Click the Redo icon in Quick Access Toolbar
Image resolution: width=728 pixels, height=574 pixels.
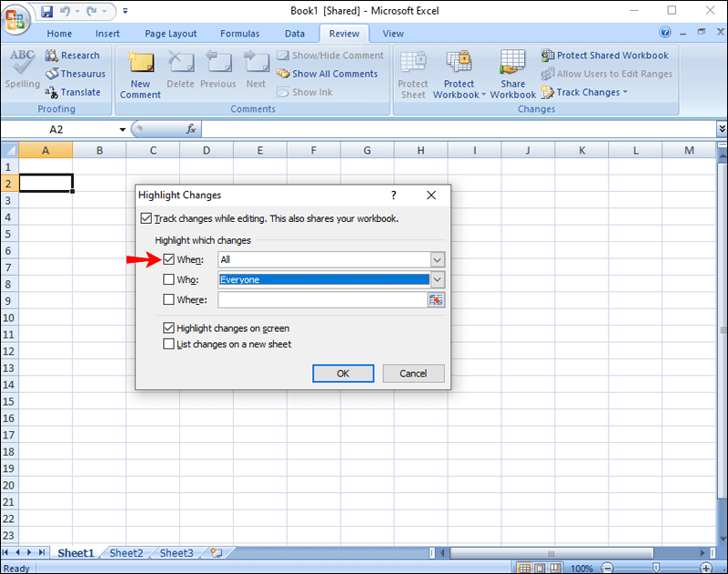coord(92,11)
